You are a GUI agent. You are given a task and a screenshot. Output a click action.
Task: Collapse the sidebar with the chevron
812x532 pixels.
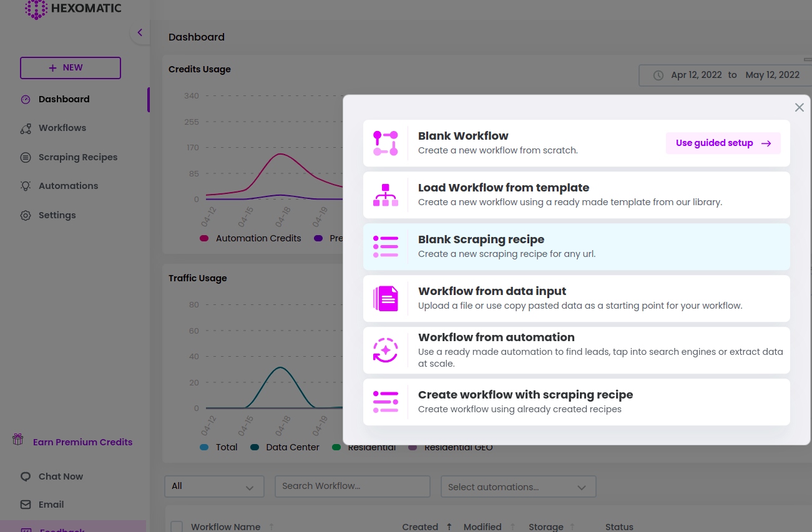point(140,32)
